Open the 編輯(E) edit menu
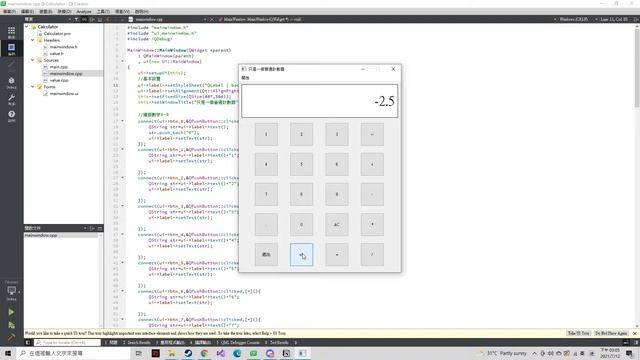The height and width of the screenshot is (360, 640). click(27, 11)
